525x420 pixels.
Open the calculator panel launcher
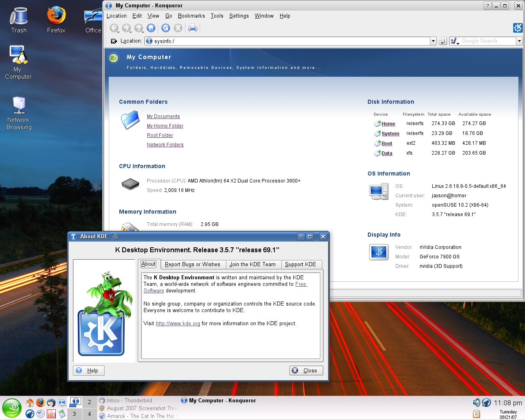[62, 414]
